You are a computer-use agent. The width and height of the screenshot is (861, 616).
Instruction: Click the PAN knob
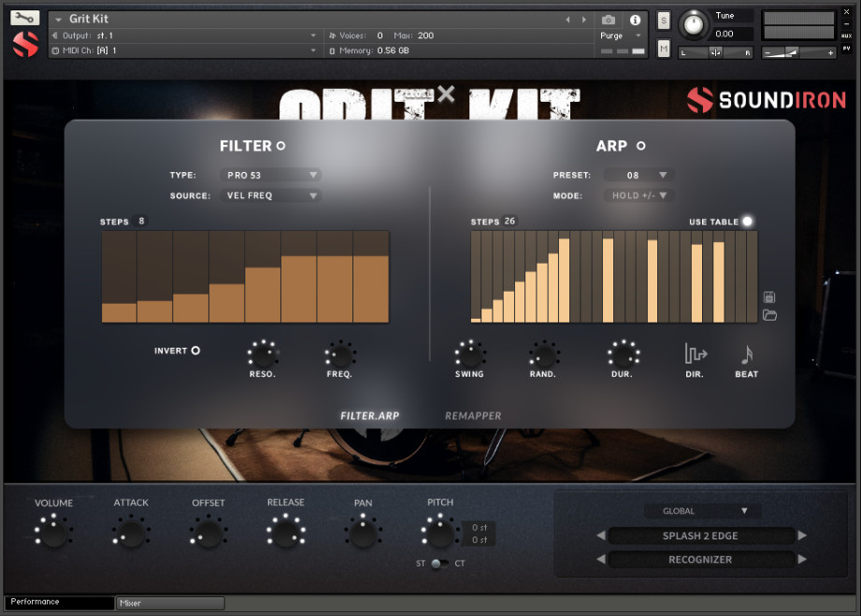tap(363, 532)
